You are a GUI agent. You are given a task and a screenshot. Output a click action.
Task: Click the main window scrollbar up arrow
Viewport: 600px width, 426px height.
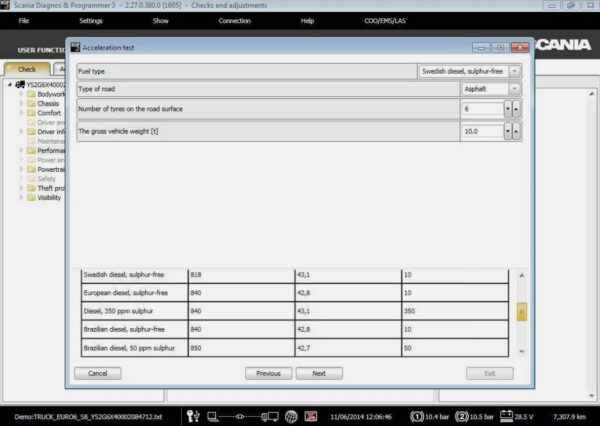point(592,93)
